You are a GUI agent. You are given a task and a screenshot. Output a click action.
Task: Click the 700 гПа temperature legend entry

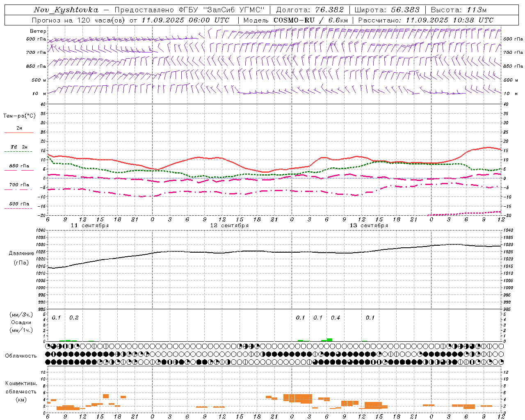point(19,185)
